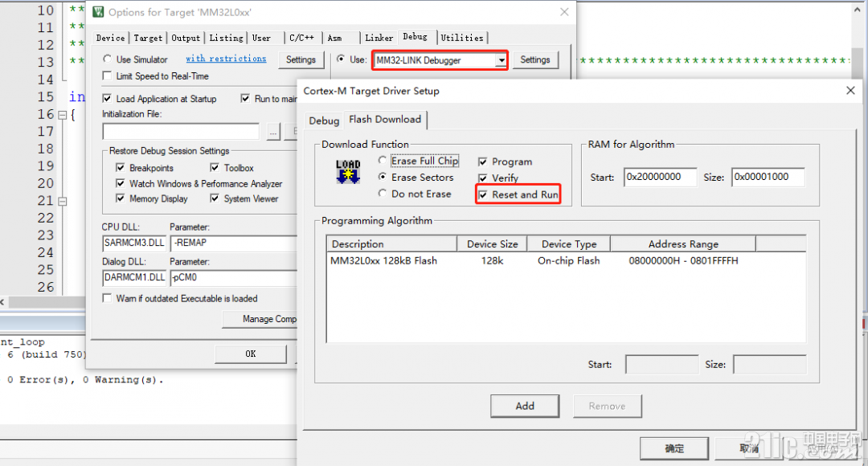This screenshot has height=466, width=868.
Task: Open the Target tab
Action: point(148,38)
